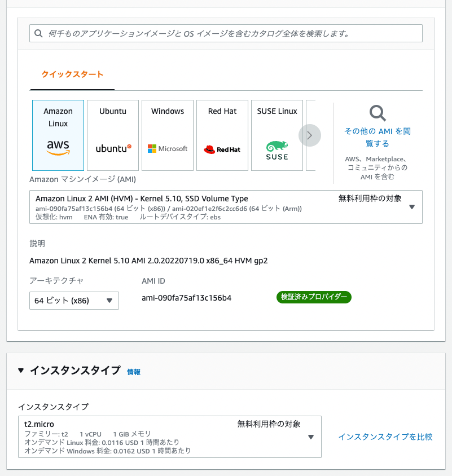Screen dimensions: 452x476
Task: Open the 情報 link next to インスタンスタイプ
Action: 134,372
